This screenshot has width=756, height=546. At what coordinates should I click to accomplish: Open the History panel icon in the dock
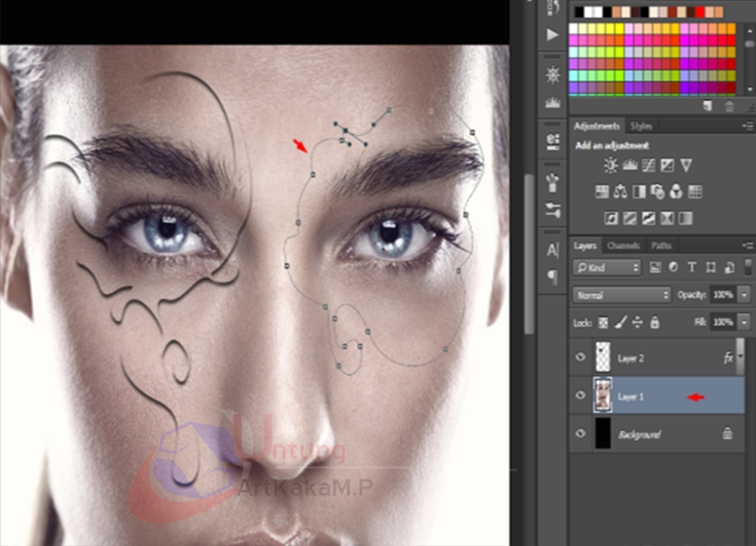[553, 9]
